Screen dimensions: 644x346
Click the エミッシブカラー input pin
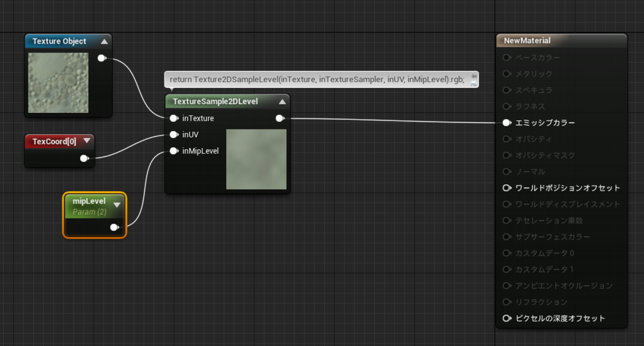pos(507,122)
